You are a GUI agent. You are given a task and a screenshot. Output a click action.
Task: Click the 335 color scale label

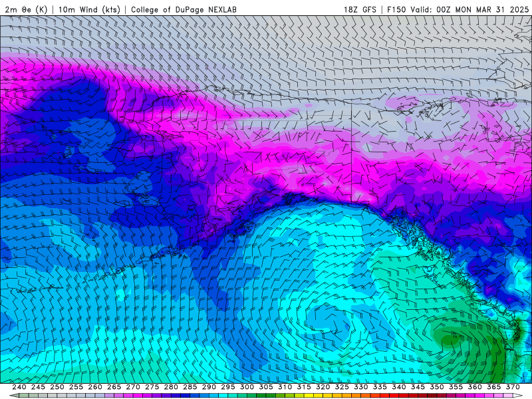point(380,387)
